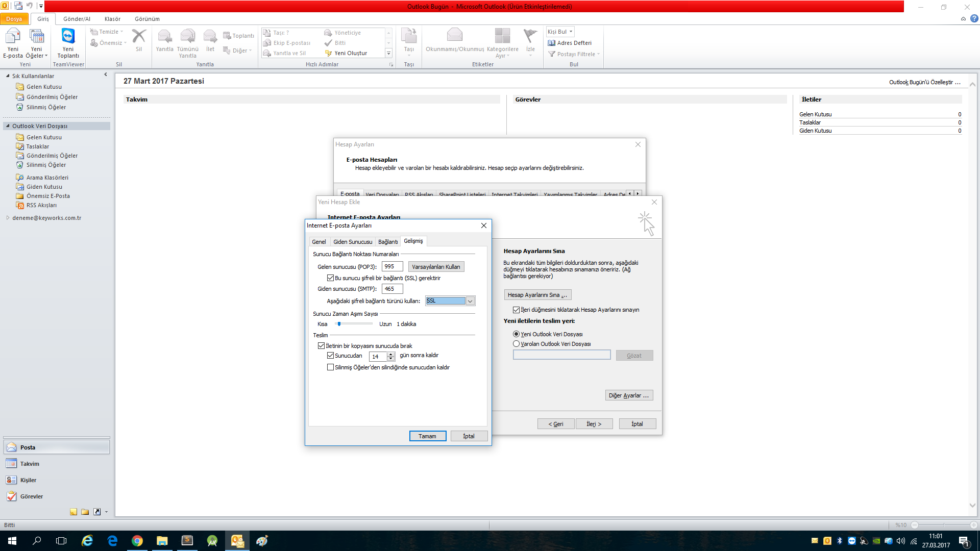This screenshot has height=551, width=980.
Task: Click the Giden sunucusu (SMTP) port field
Action: tap(392, 289)
